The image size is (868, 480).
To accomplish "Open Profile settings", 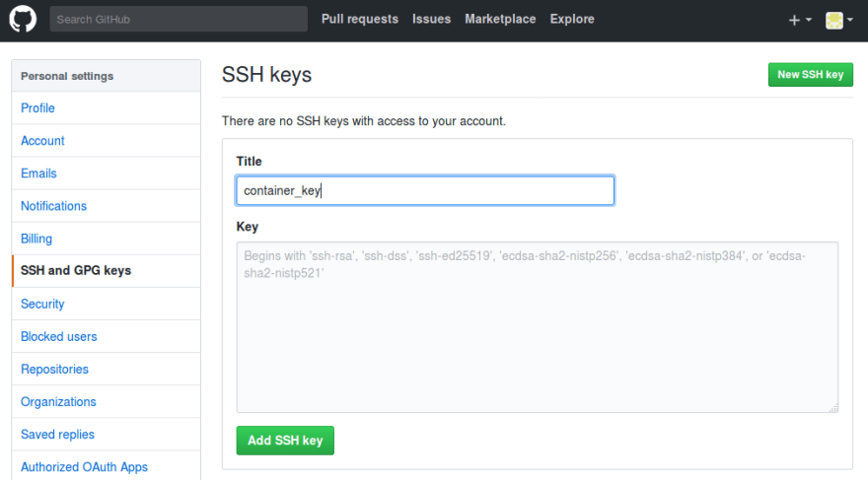I will click(107, 107).
